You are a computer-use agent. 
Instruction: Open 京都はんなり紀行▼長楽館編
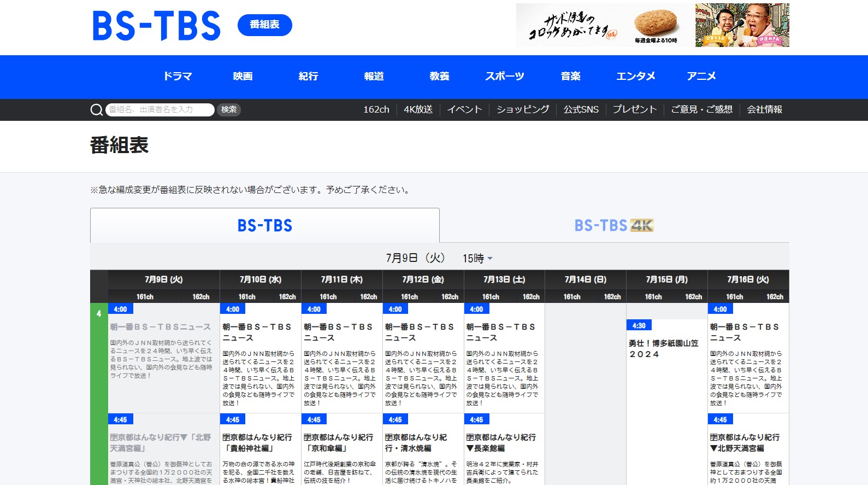[x=501, y=443]
